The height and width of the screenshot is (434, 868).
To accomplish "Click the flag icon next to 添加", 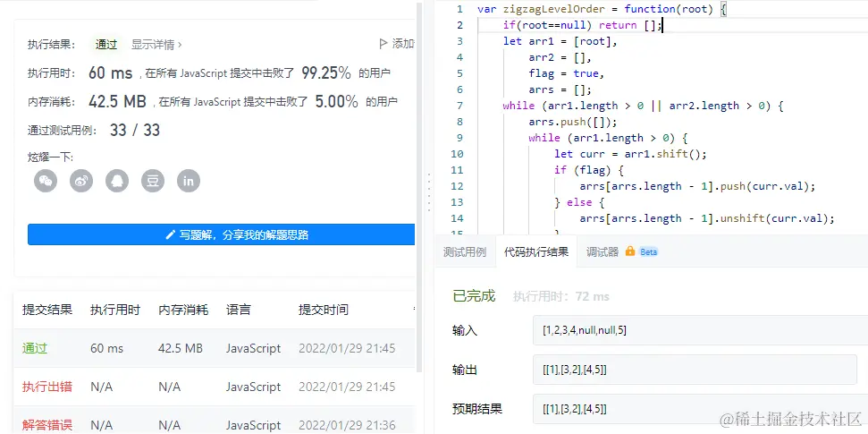I will pyautogui.click(x=383, y=44).
